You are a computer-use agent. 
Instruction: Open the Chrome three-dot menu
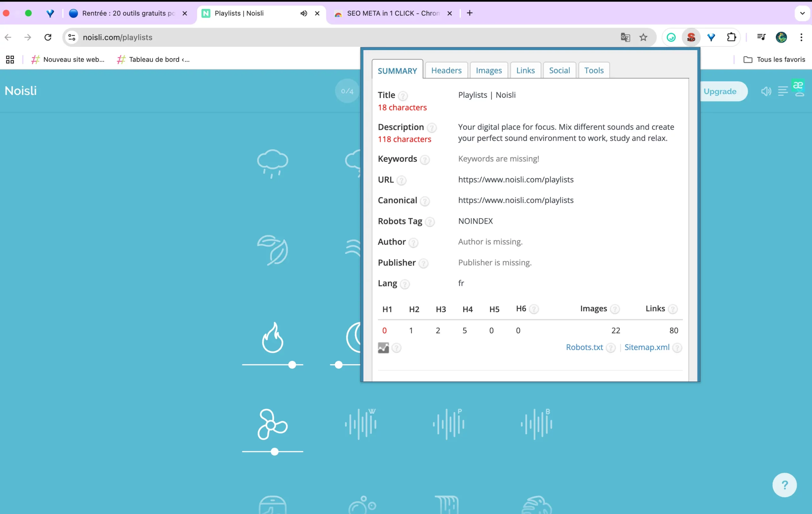point(801,37)
